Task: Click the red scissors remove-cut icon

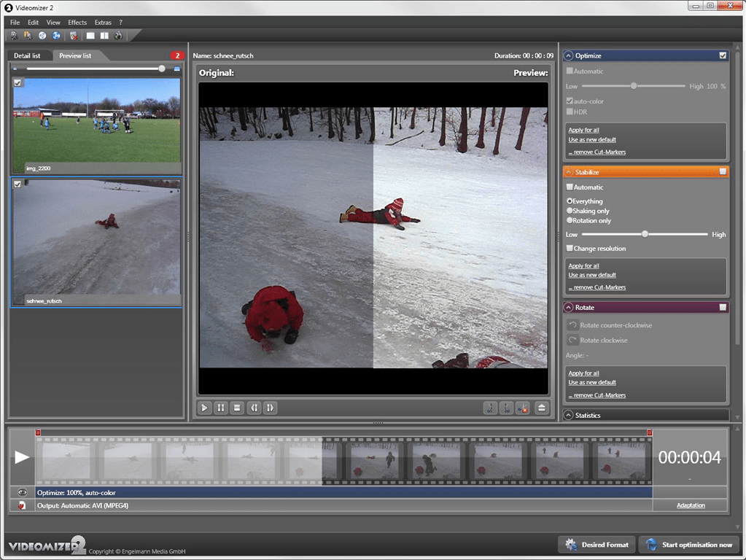Action: coord(522,408)
